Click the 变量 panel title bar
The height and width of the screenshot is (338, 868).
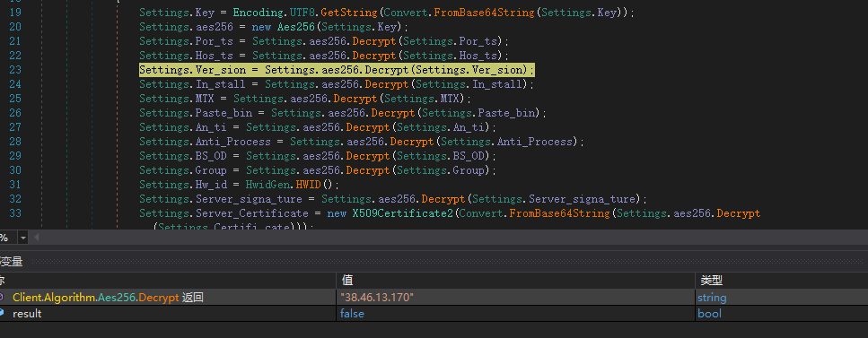pyautogui.click(x=434, y=262)
